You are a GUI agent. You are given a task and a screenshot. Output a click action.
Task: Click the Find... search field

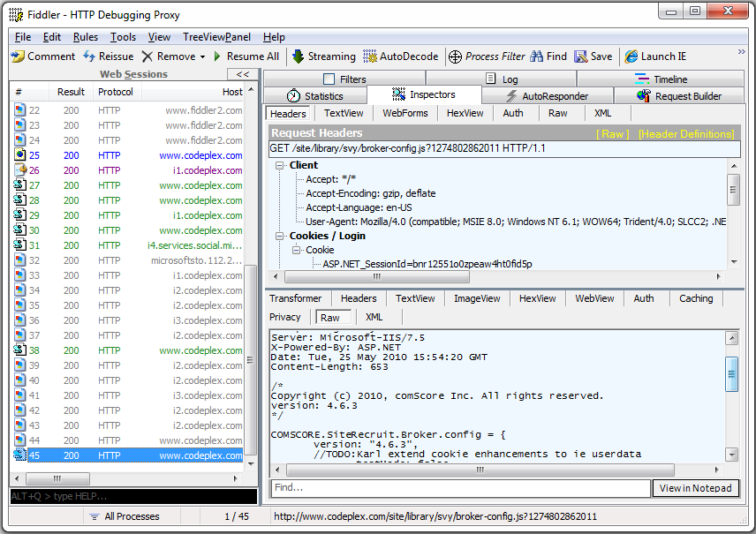coord(460,488)
